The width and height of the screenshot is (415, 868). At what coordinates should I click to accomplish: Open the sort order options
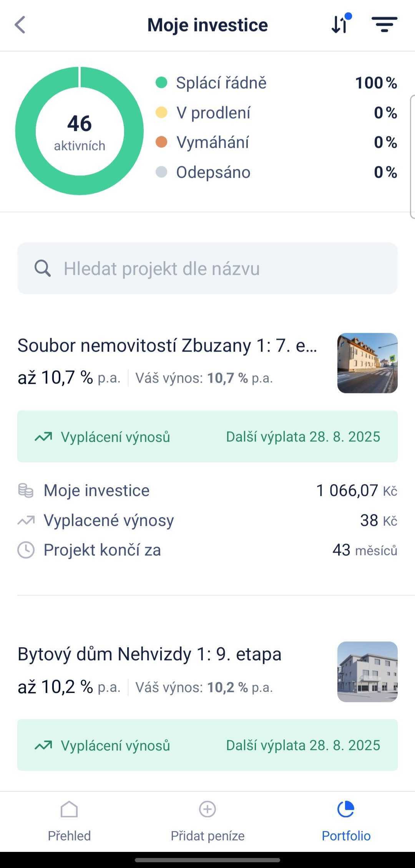tap(340, 25)
